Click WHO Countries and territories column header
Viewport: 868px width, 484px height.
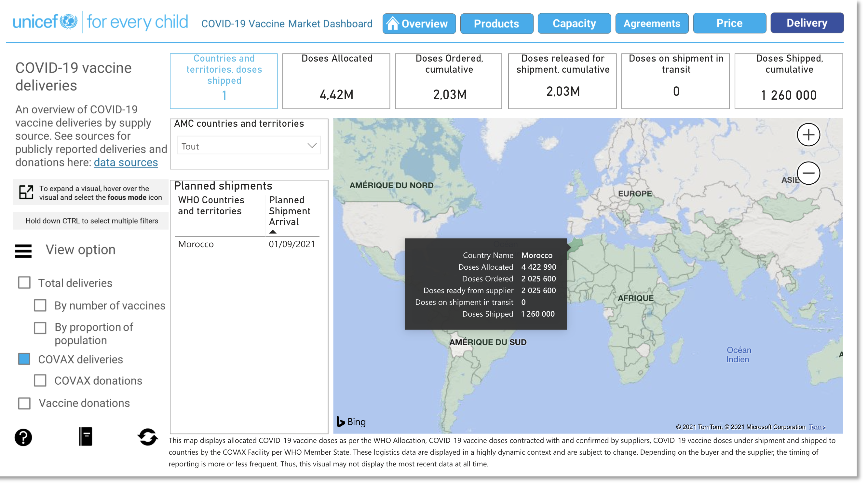211,206
